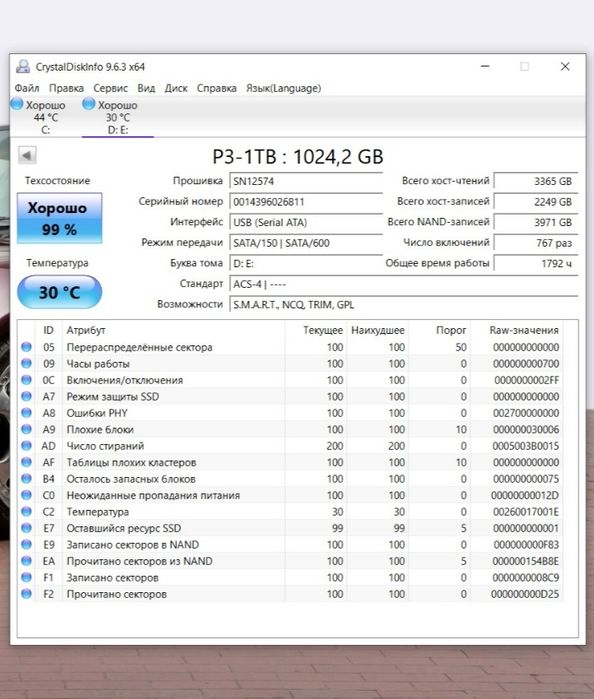Click the ID column header
This screenshot has width=594, height=699.
coord(48,330)
